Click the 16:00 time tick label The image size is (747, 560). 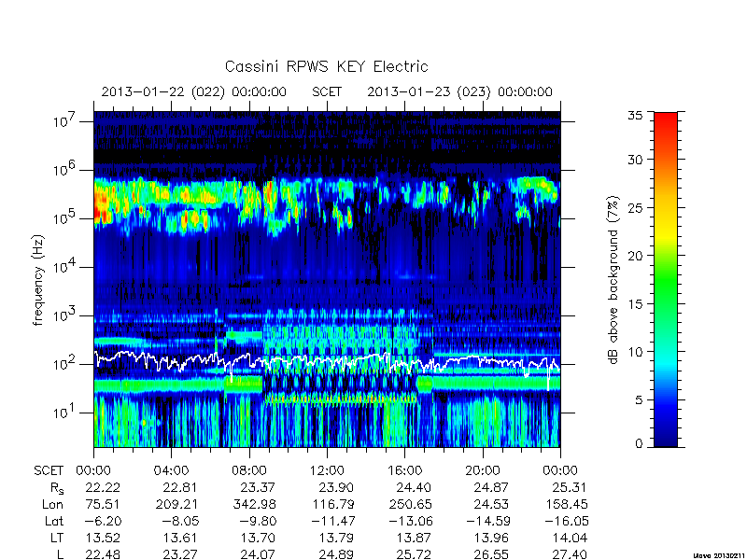pos(405,470)
